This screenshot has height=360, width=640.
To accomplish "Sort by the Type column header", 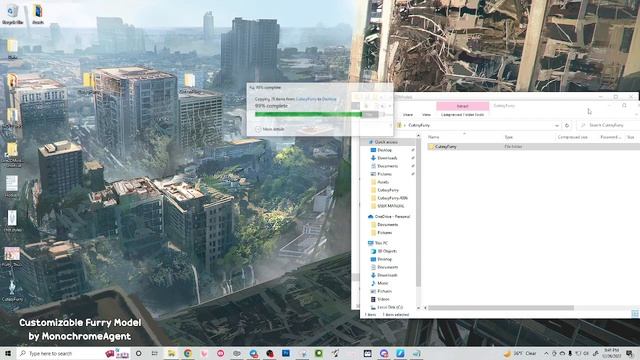I will click(509, 138).
